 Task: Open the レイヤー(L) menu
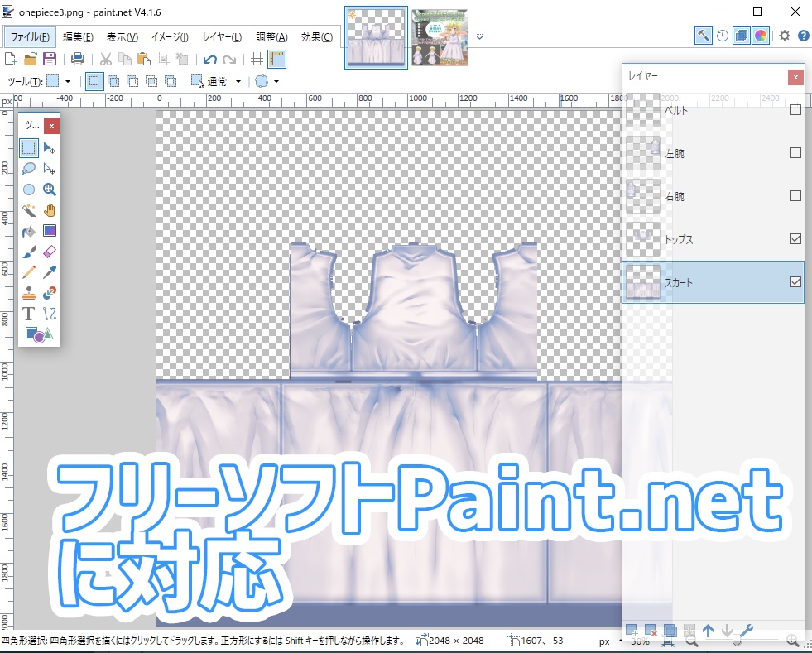(222, 36)
